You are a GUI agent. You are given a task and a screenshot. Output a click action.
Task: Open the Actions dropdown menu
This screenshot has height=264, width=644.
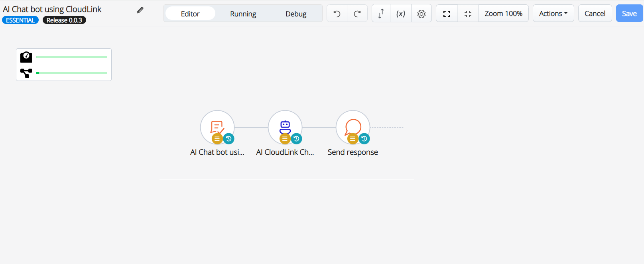click(x=553, y=14)
